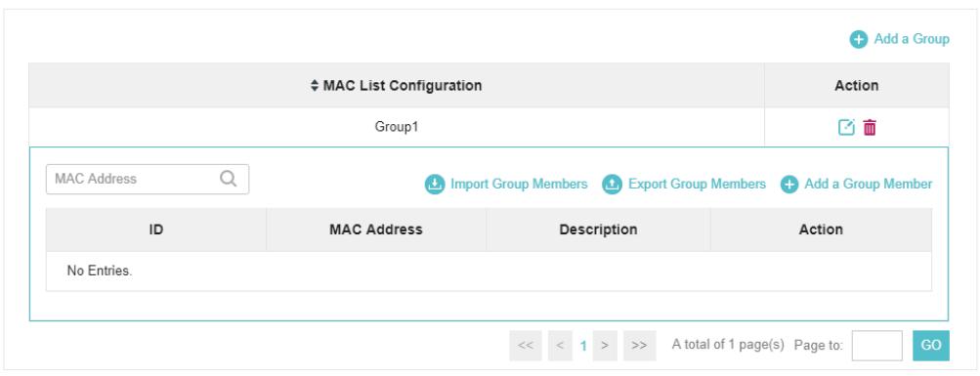Image resolution: width=980 pixels, height=376 pixels.
Task: Delete Group1 using the trash icon
Action: [x=870, y=127]
